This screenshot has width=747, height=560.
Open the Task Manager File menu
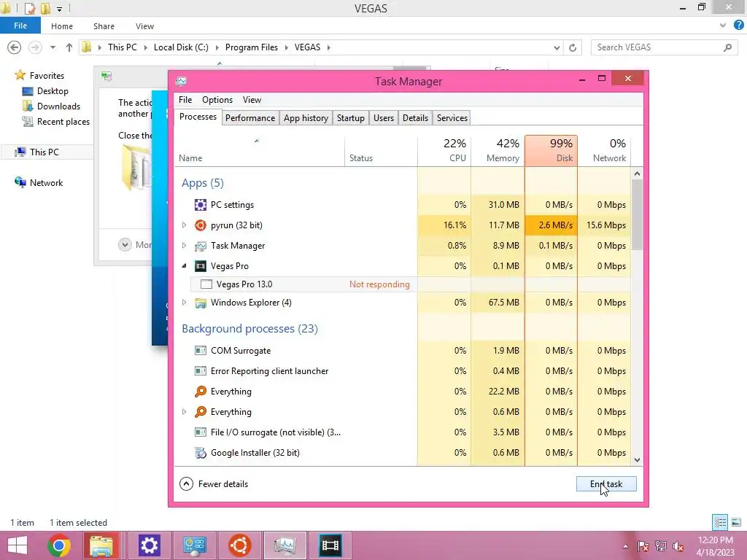[x=185, y=99]
